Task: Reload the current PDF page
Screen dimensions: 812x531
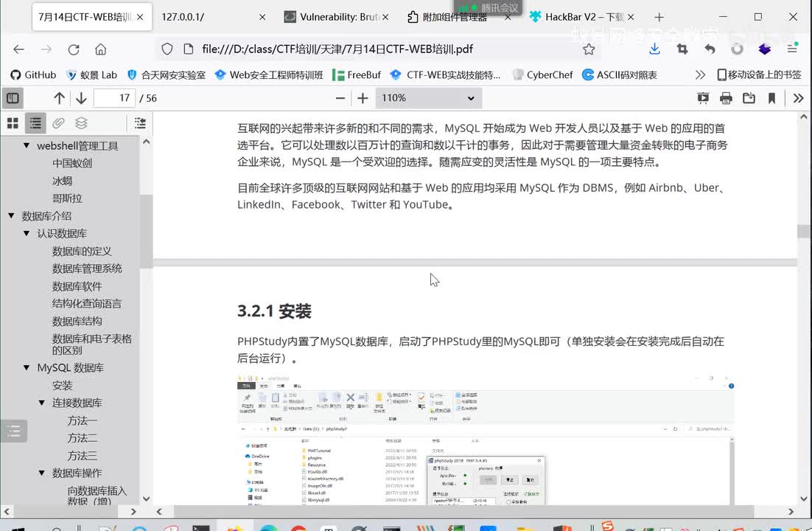Action: click(x=74, y=49)
